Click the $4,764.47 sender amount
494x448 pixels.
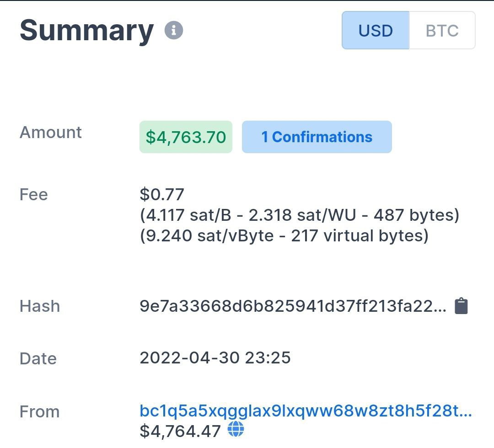click(x=180, y=431)
